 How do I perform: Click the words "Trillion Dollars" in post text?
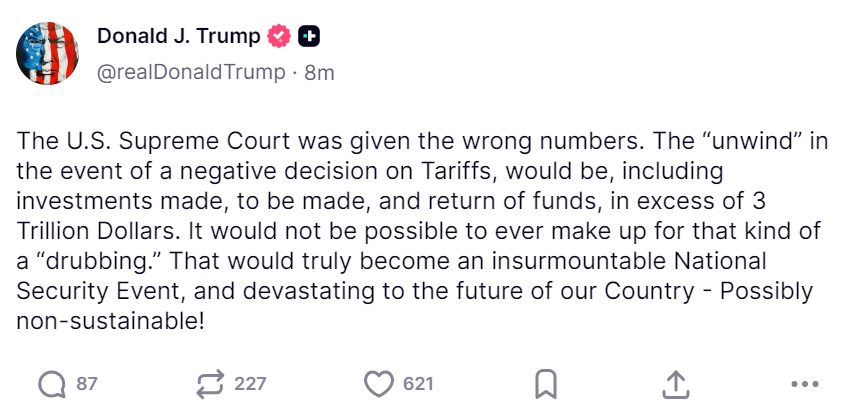click(87, 232)
